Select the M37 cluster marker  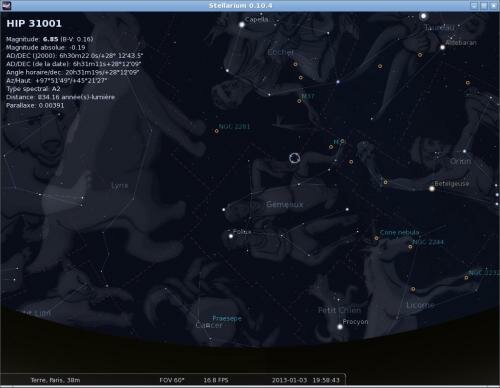coord(299,101)
